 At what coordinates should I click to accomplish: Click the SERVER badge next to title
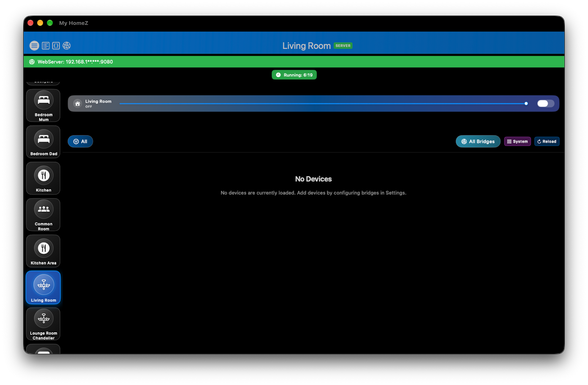click(343, 46)
